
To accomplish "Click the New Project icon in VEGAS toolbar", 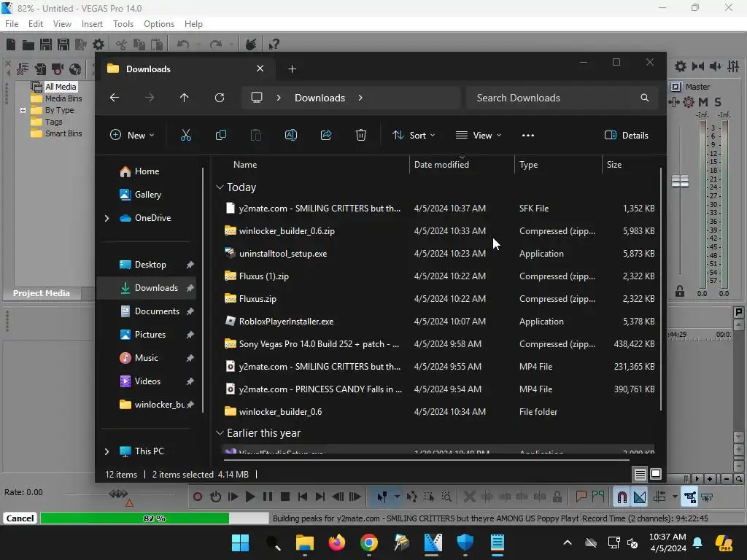I will (10, 44).
